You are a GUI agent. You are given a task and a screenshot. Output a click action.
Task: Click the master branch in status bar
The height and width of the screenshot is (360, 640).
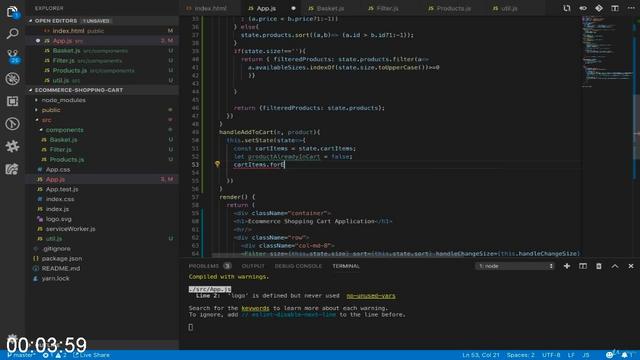[x=21, y=355]
